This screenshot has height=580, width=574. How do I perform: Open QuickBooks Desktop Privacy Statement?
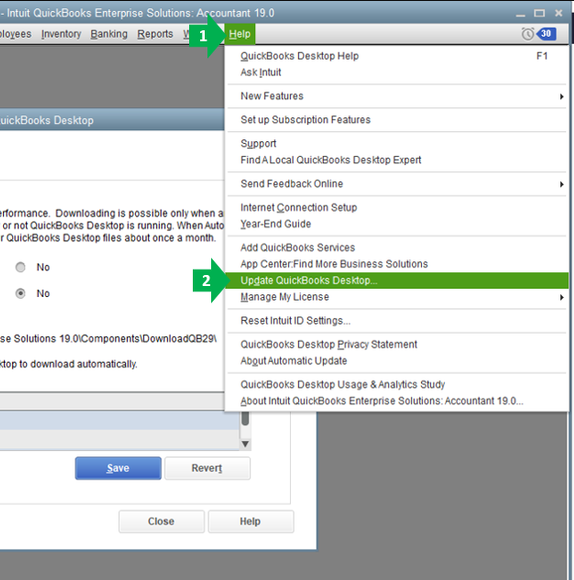pyautogui.click(x=396, y=344)
